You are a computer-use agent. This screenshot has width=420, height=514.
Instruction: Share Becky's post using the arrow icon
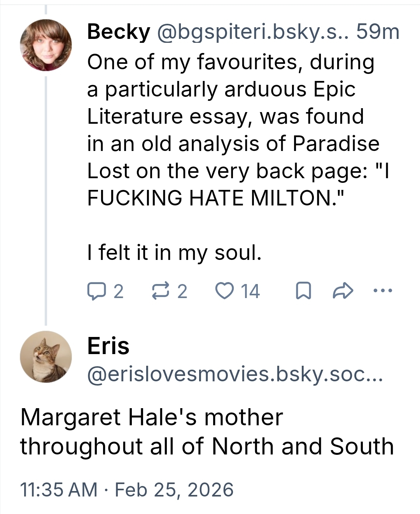pos(343,291)
